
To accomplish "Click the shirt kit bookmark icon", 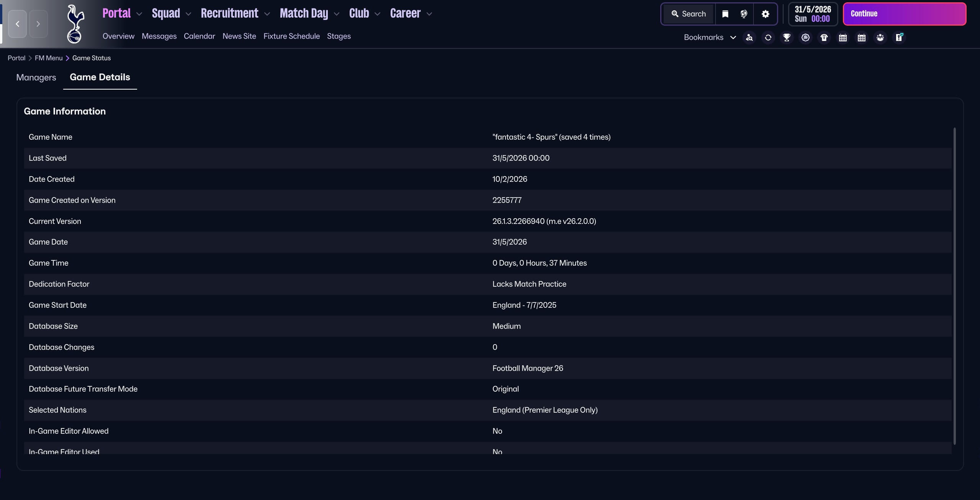I will [x=824, y=38].
